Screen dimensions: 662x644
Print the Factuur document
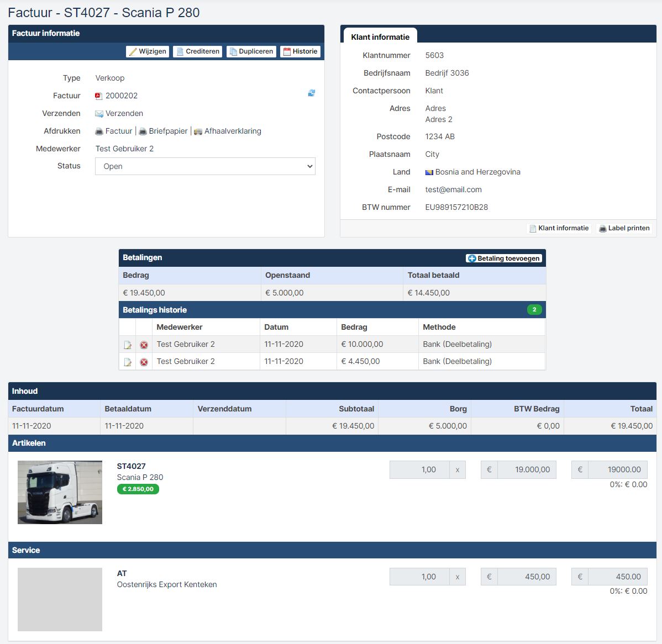click(119, 131)
